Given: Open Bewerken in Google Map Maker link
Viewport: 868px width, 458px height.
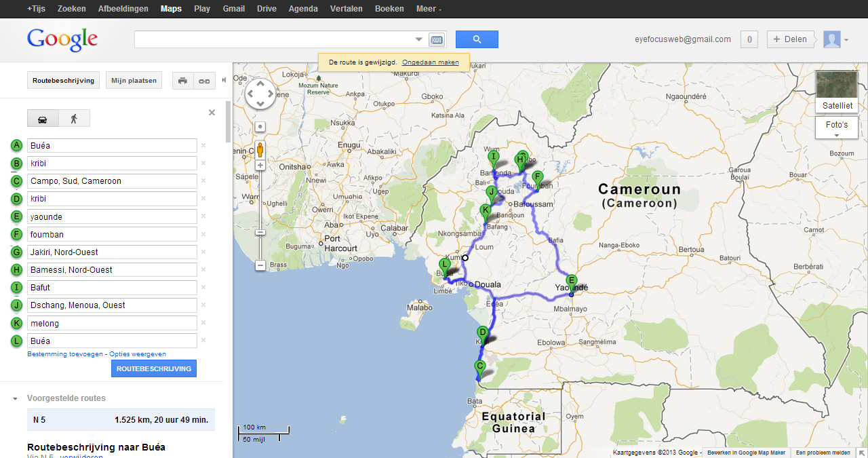Looking at the screenshot, I should coord(746,453).
